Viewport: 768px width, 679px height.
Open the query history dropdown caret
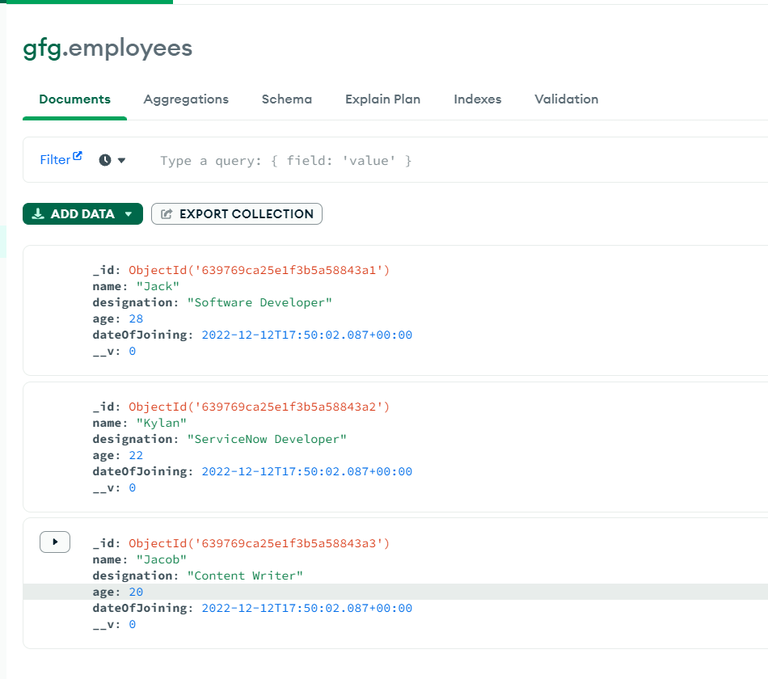tap(122, 160)
